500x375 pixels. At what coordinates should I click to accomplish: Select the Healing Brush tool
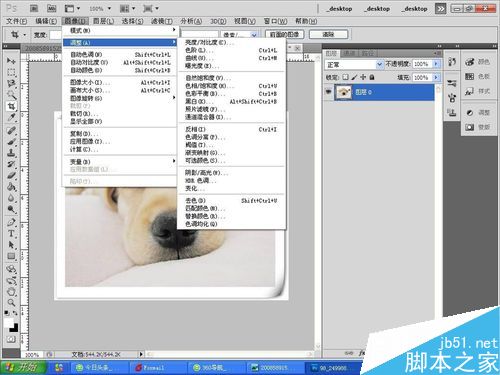(11, 130)
